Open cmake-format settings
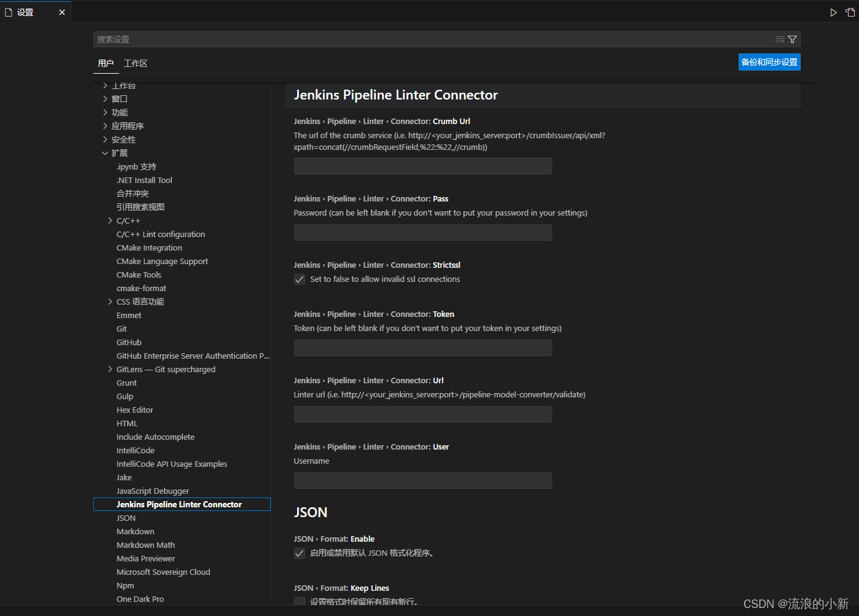Image resolution: width=859 pixels, height=616 pixels. (x=141, y=288)
